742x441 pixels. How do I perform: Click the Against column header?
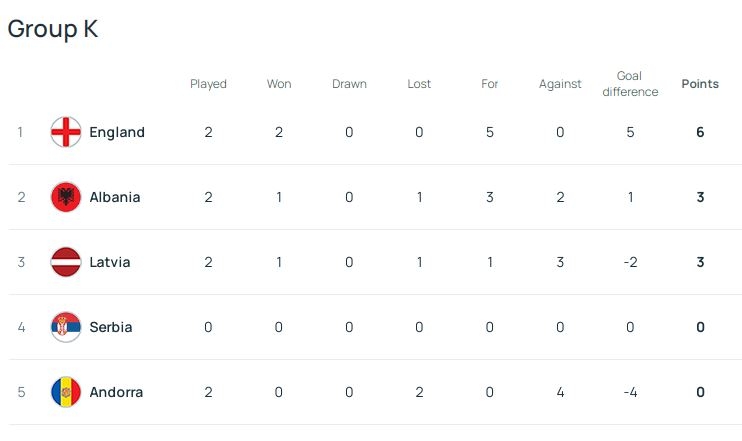click(x=560, y=84)
